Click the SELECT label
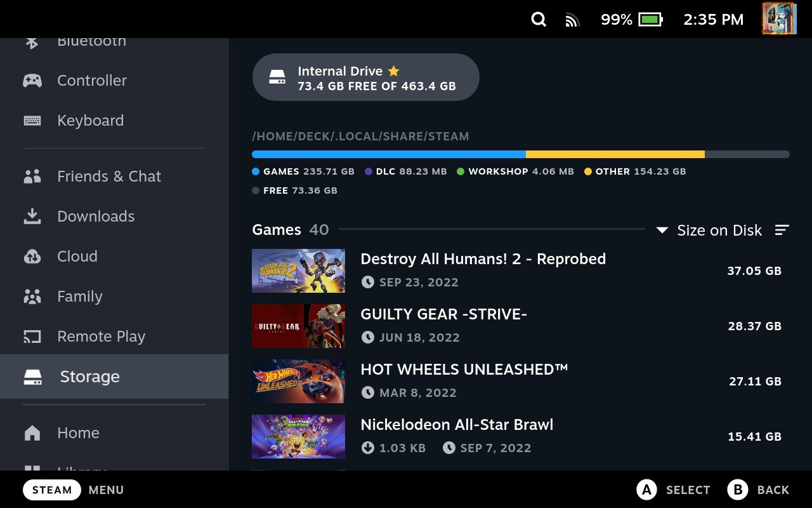 point(688,490)
